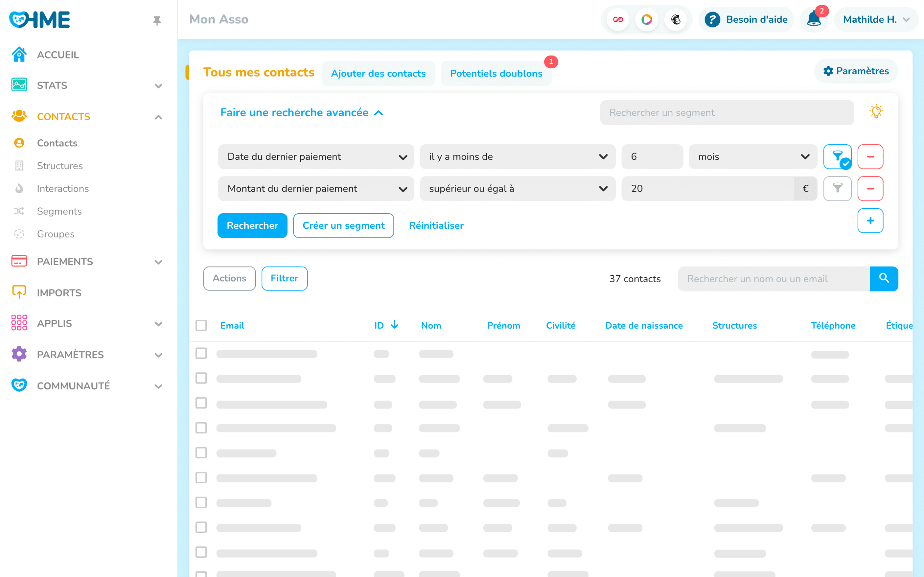Click the Réinitialiser link
The image size is (924, 577).
point(436,226)
